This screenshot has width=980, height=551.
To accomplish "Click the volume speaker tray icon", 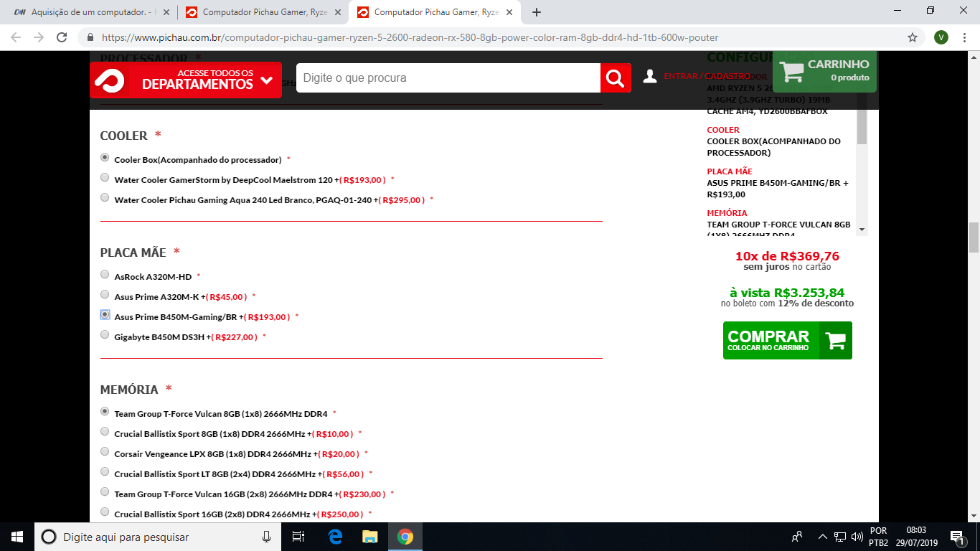I will [857, 537].
